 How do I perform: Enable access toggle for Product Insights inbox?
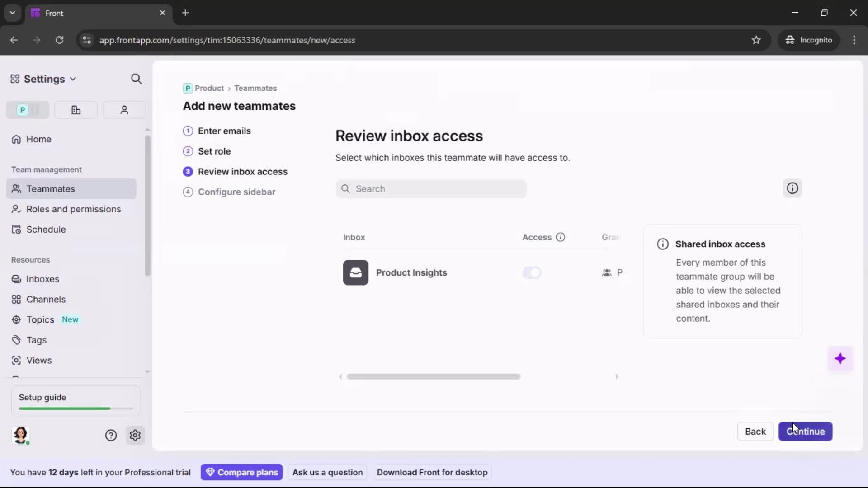point(532,272)
